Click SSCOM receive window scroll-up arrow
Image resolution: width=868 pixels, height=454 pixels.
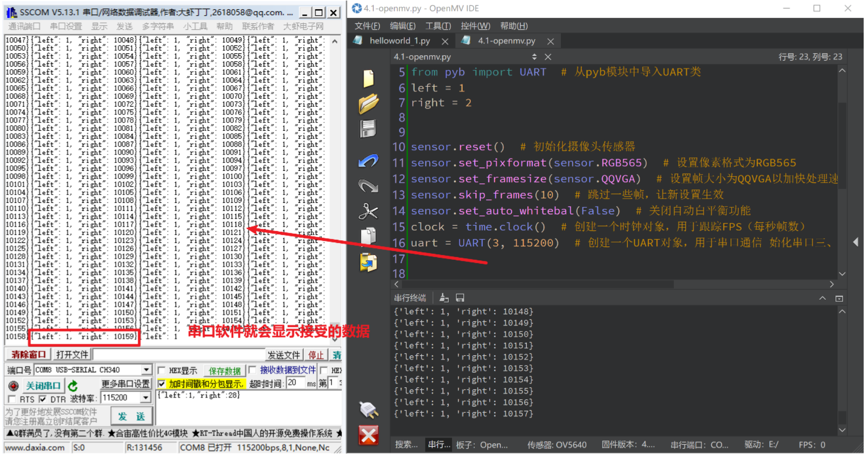pyautogui.click(x=335, y=41)
